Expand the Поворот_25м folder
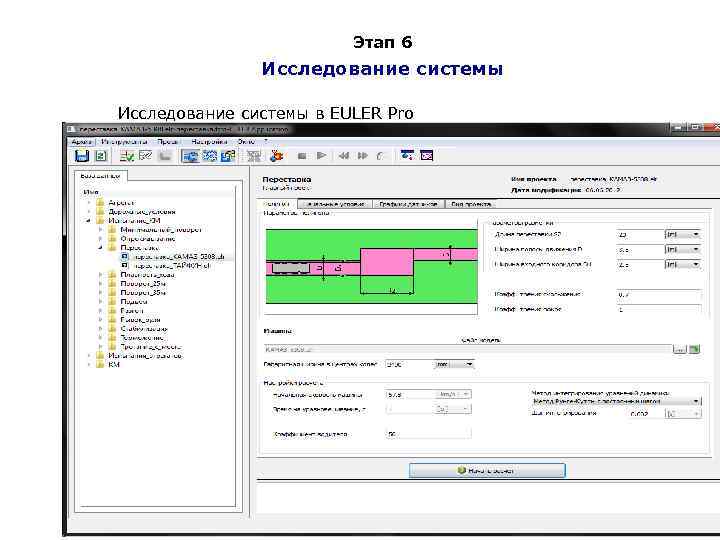This screenshot has height=540, width=720. point(101,284)
